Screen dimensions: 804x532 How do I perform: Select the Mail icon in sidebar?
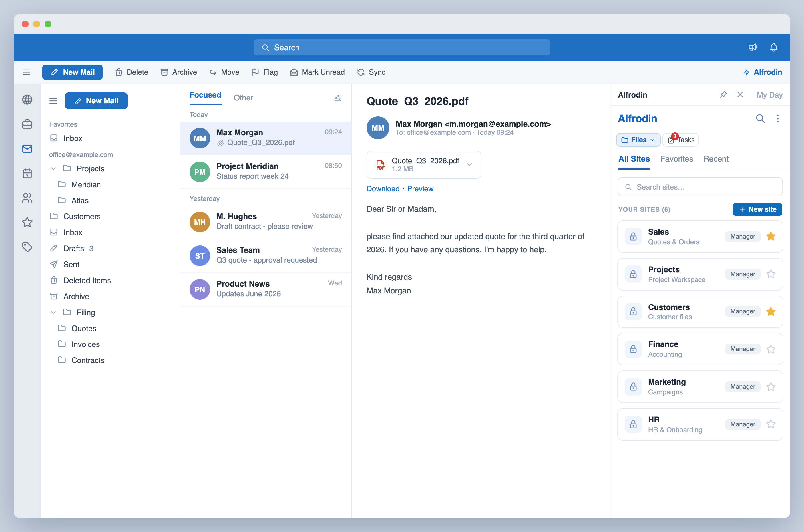(x=27, y=149)
